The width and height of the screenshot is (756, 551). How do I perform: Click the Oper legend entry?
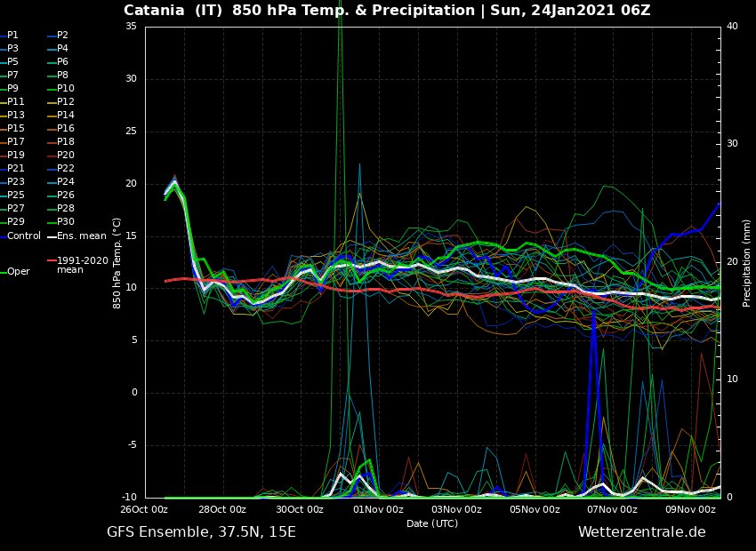pyautogui.click(x=18, y=272)
